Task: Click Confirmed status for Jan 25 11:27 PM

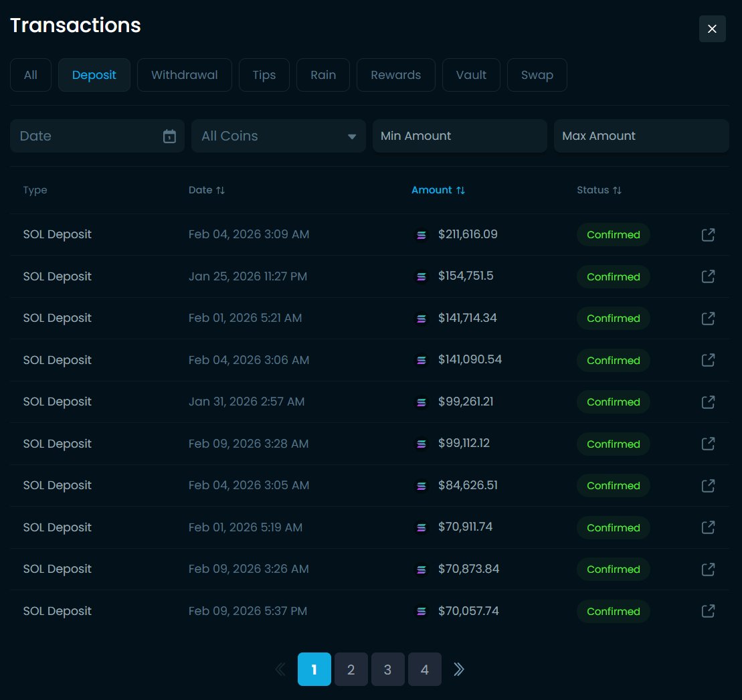Action: 614,276
